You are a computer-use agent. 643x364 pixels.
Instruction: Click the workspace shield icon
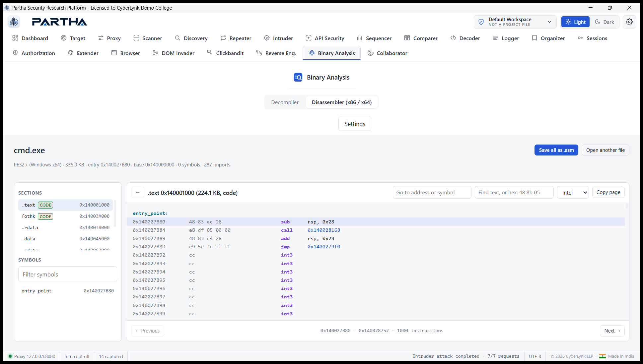(481, 22)
